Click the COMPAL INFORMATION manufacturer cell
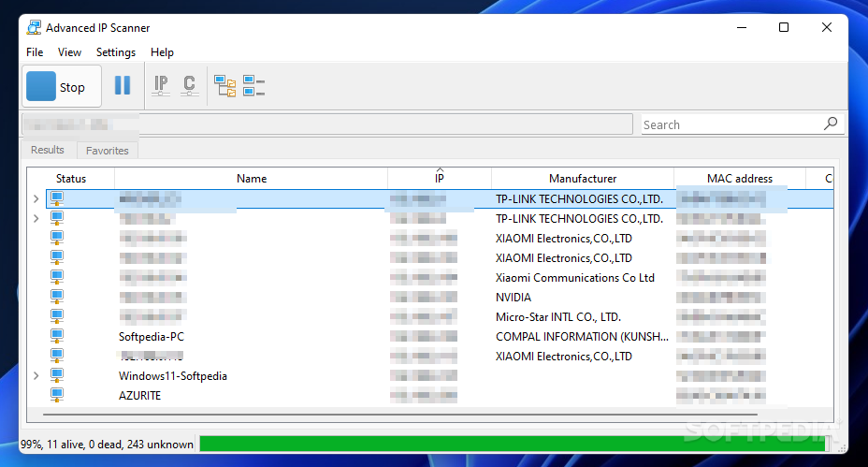Screen dimensions: 868x467 click(x=582, y=336)
